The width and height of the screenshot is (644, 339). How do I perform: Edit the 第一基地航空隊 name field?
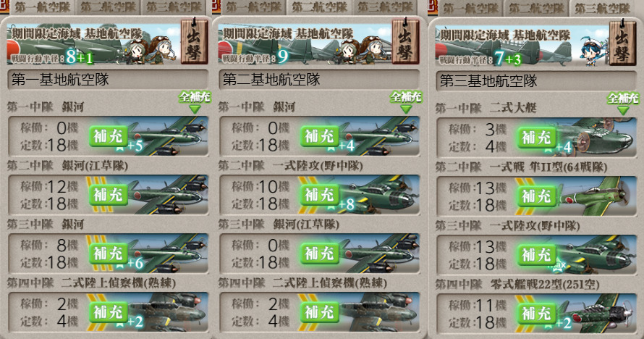click(108, 79)
